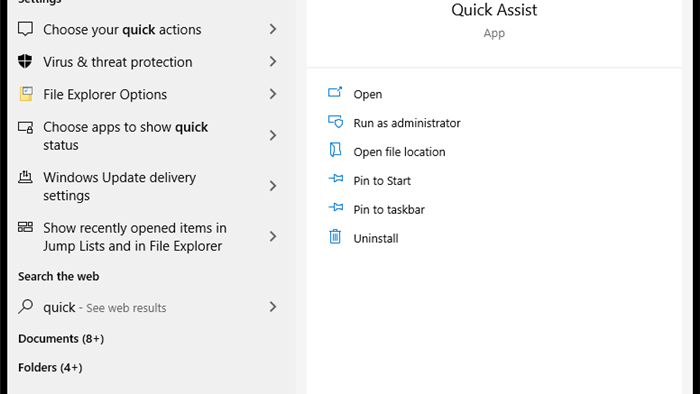Click the web search magnifier icon

(25, 307)
